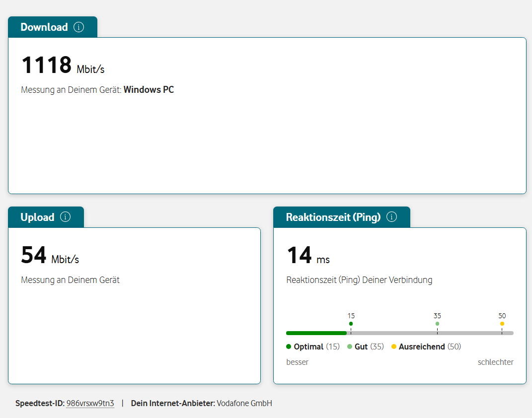Click the 'Dein Internet-Anbieter:' label
The image size is (532, 418).
(x=173, y=404)
